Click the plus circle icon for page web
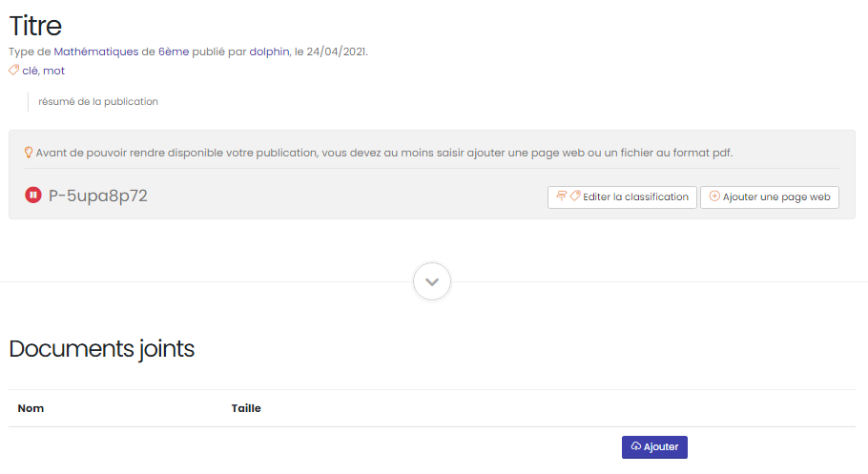This screenshot has width=868, height=474. click(714, 196)
